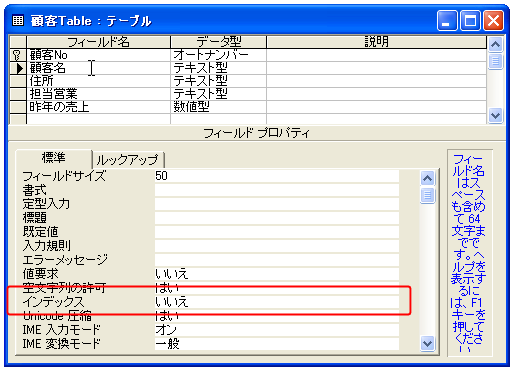
Task: Click the Unicode 圧縮 property value
Action: pyautogui.click(x=277, y=316)
